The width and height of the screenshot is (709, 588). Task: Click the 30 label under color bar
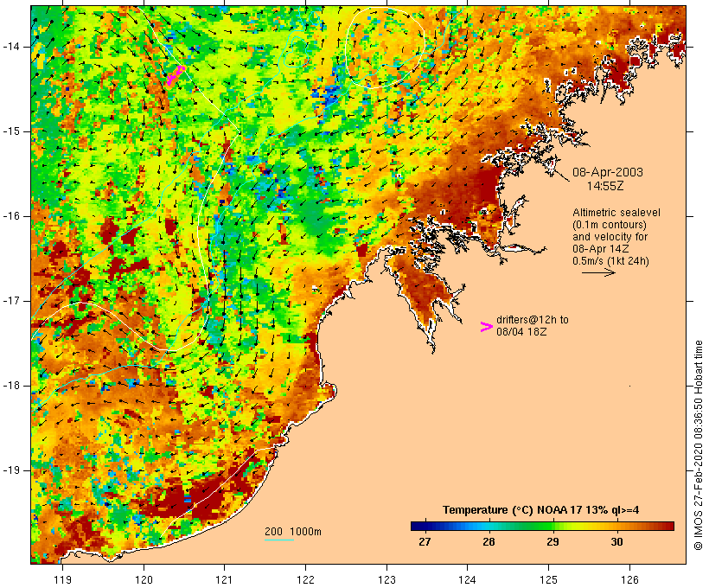pos(616,541)
